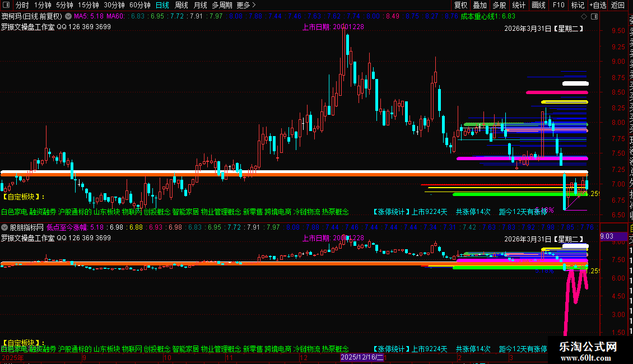Image resolution: width=633 pixels, height=364 pixels.
Task: Click month 10 tick on time axis
Action: [167, 357]
